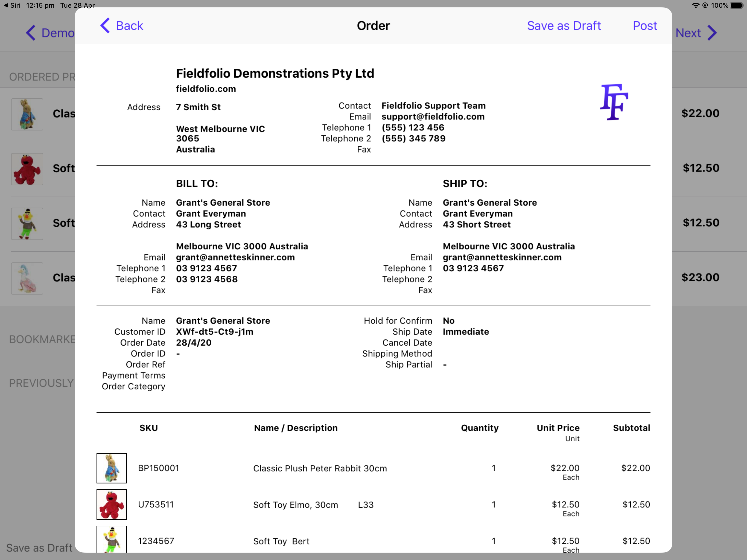
Task: Click support@fieldfolio.com email address
Action: pyautogui.click(x=433, y=116)
